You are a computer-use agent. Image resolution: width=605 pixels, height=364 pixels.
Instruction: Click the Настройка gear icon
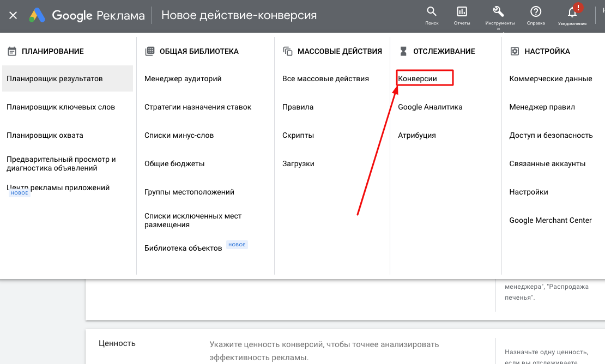tap(514, 51)
